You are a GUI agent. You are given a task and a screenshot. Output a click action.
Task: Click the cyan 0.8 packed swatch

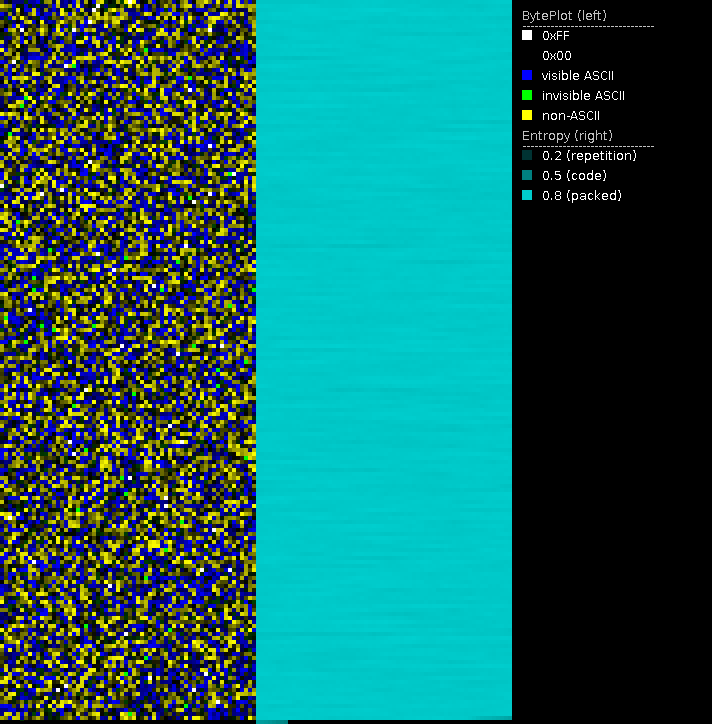point(527,195)
